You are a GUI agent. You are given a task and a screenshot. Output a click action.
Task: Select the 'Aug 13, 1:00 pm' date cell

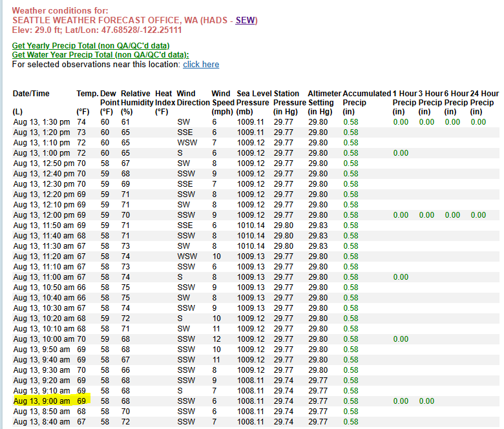41,153
